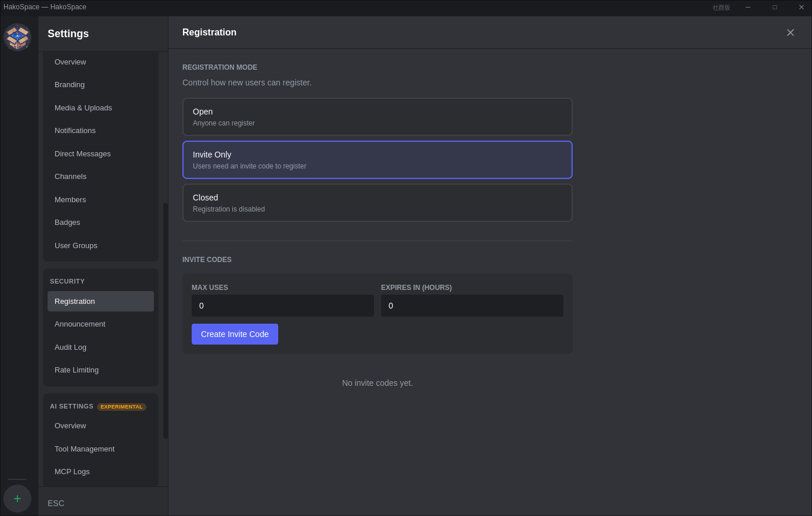Click the Expires In hours input field
Image resolution: width=812 pixels, height=516 pixels.
point(472,306)
